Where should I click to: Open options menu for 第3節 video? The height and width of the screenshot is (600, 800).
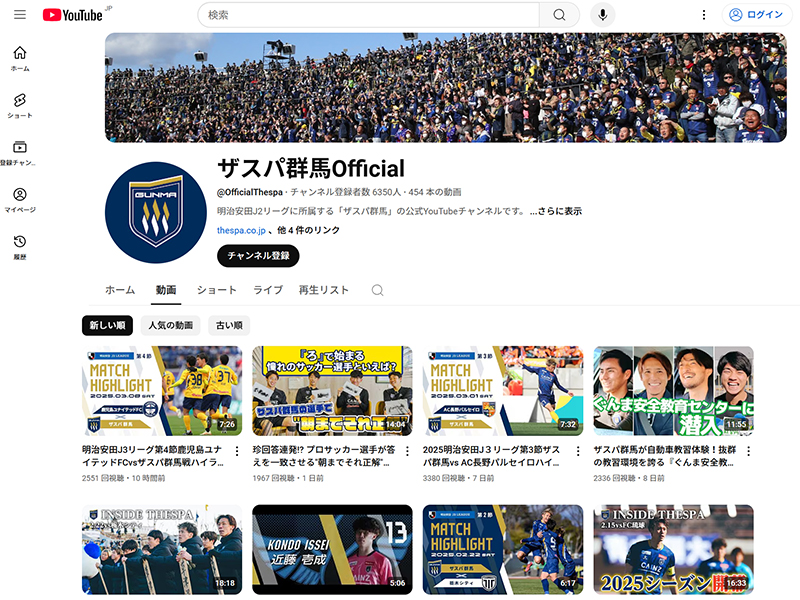coord(578,451)
